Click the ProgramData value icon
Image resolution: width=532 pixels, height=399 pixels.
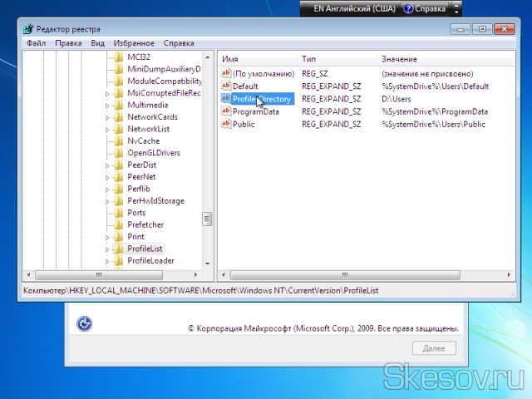[x=225, y=111]
